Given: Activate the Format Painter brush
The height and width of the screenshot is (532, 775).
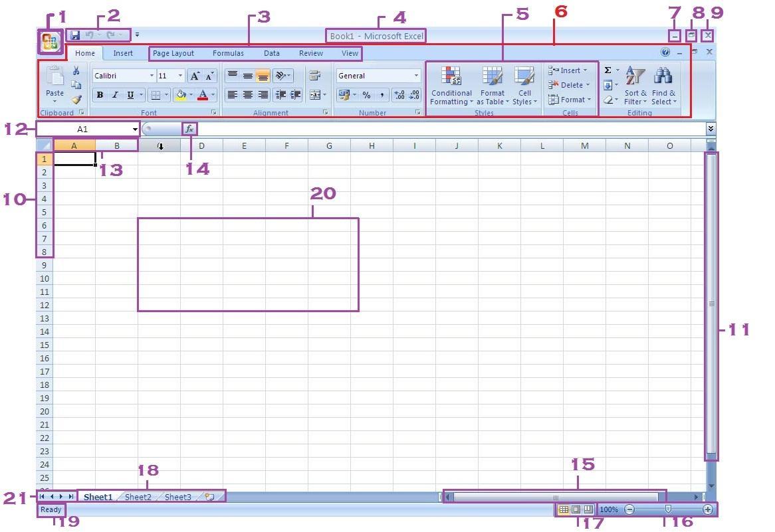Looking at the screenshot, I should point(76,99).
